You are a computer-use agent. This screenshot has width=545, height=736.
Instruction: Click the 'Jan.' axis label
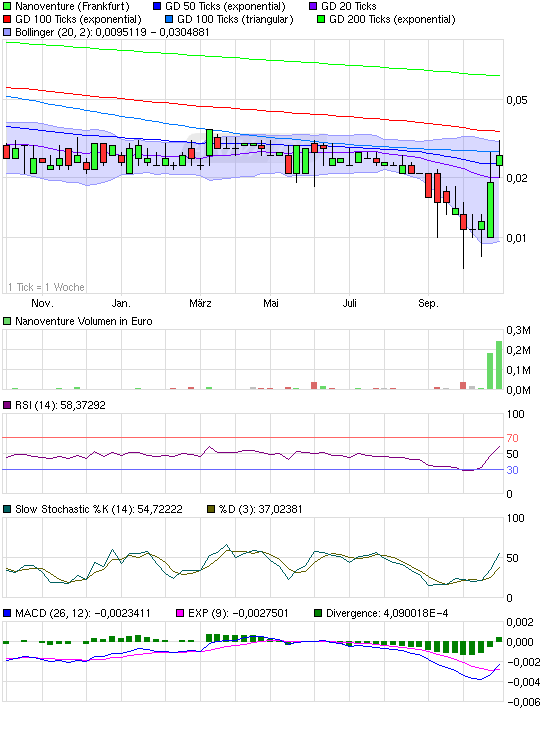(x=121, y=303)
